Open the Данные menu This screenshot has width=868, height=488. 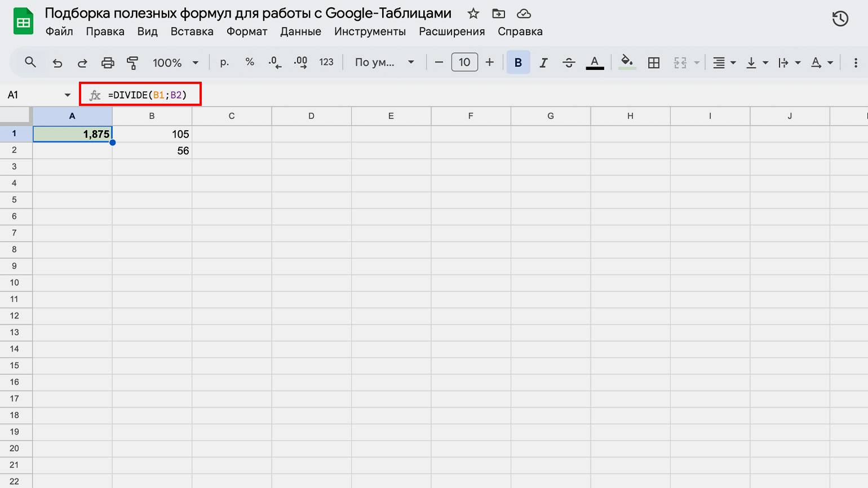coord(300,32)
